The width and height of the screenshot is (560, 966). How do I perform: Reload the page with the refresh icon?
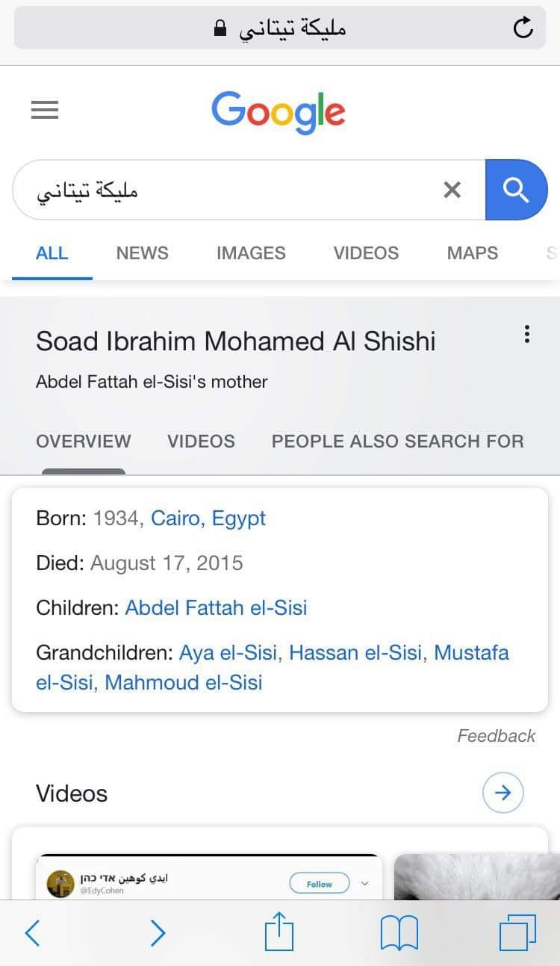pos(523,28)
